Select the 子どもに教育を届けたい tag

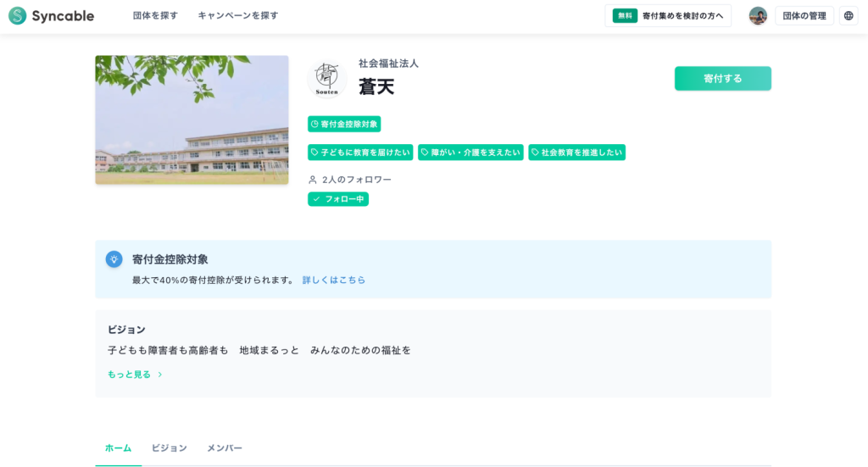click(360, 153)
